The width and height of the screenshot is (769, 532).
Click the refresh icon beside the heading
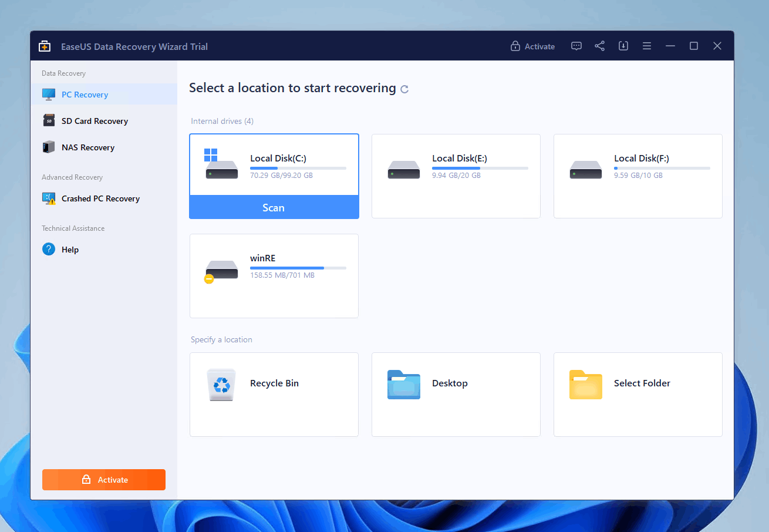[x=404, y=89]
